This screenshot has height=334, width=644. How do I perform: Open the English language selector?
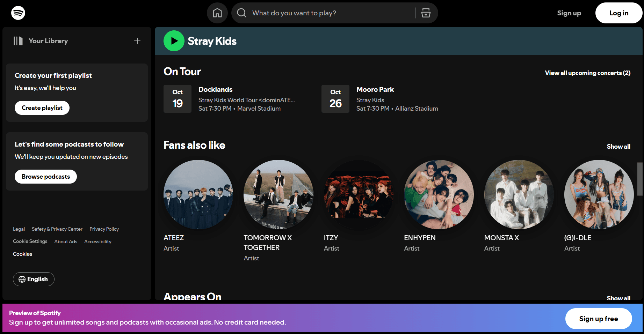tap(34, 279)
